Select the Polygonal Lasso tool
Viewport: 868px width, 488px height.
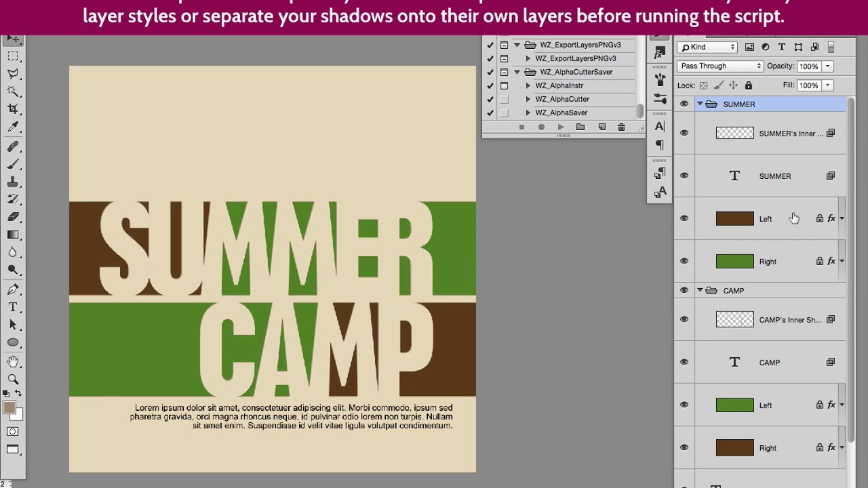coord(13,74)
